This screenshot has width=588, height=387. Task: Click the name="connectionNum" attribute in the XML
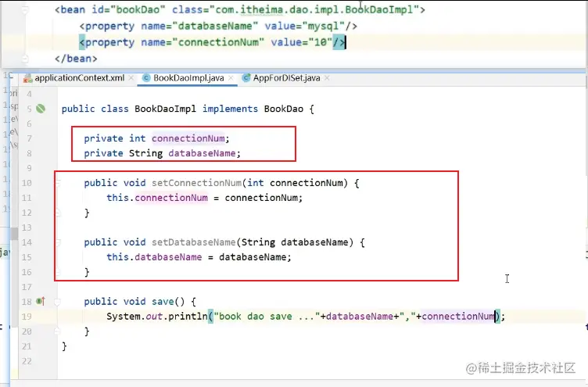203,42
